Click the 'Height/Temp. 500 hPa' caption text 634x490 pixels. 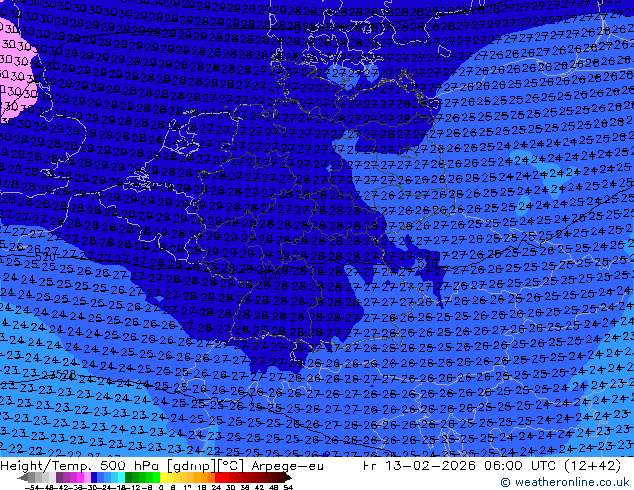pyautogui.click(x=81, y=466)
